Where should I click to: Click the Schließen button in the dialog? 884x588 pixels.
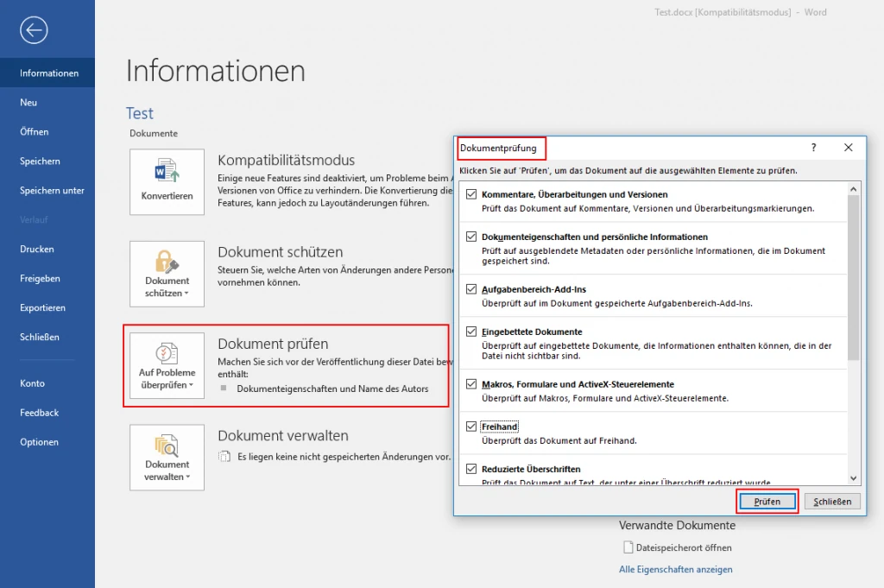(x=832, y=501)
